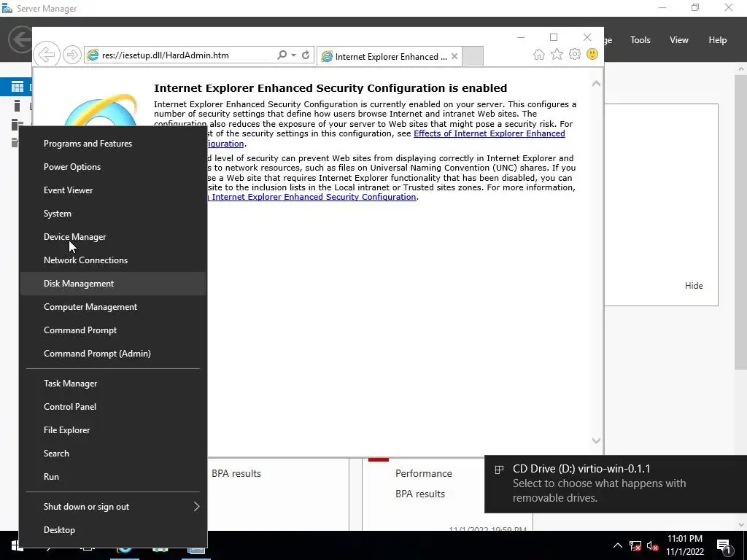Open the taskbar clock showing 11:01 PM
Viewport: 747px width, 560px height.
coord(684,545)
